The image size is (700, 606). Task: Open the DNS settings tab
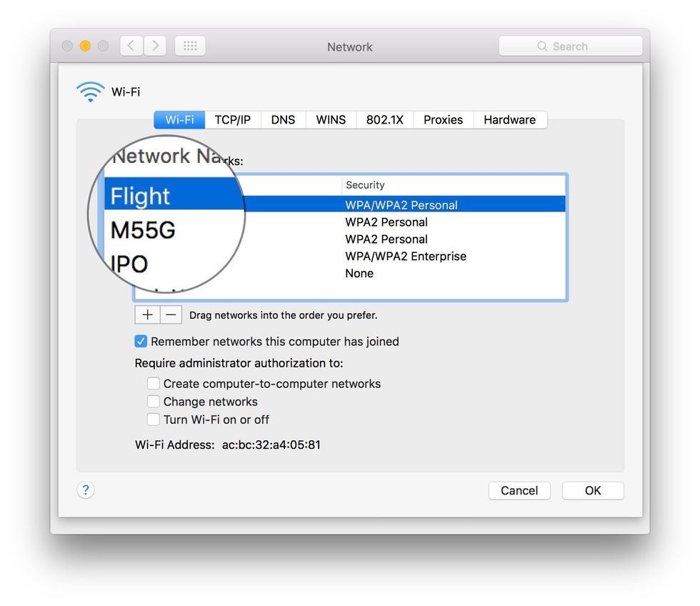click(283, 119)
